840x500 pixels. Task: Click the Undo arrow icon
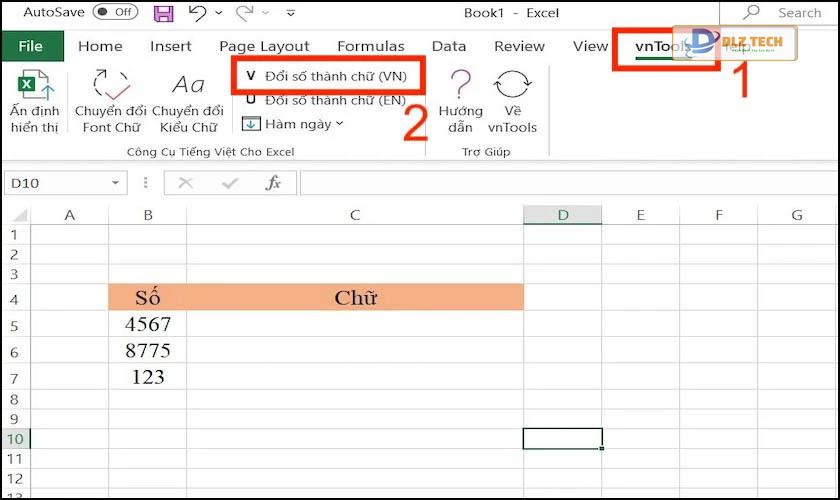coord(198,13)
